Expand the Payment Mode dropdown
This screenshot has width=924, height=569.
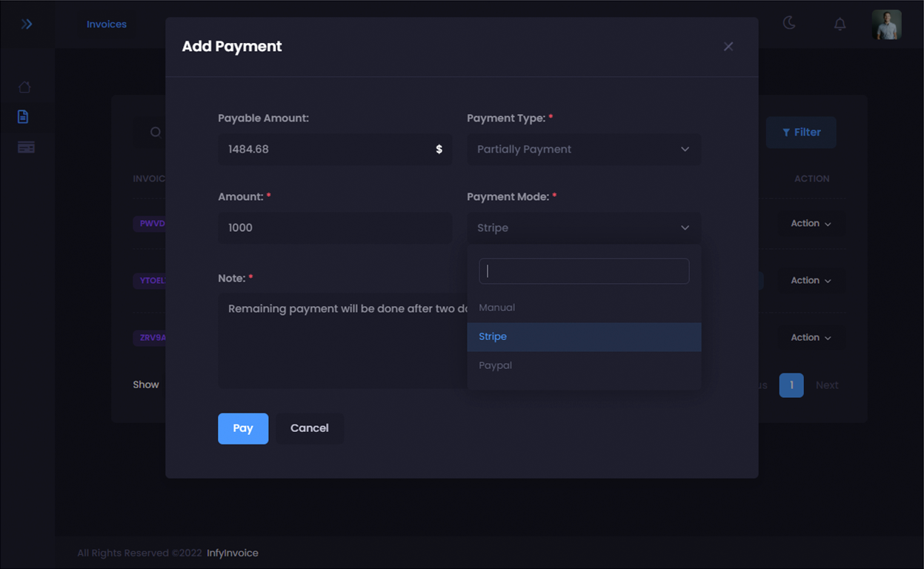point(583,227)
